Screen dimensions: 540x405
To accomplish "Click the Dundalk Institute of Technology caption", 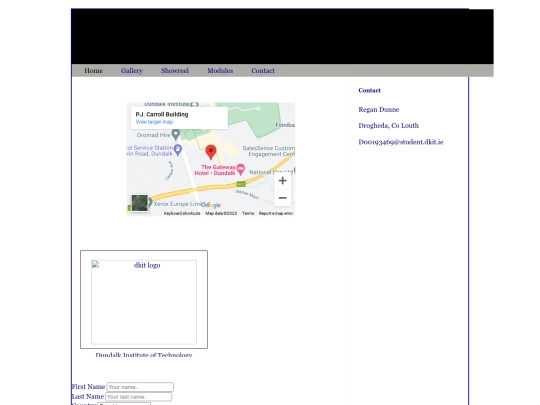I will tap(144, 354).
